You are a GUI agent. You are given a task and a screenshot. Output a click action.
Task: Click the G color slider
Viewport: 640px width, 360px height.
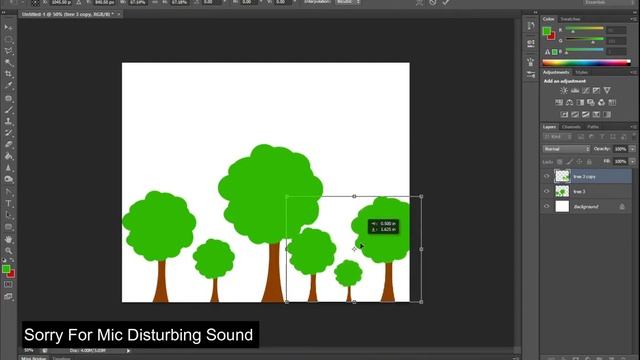coord(584,40)
